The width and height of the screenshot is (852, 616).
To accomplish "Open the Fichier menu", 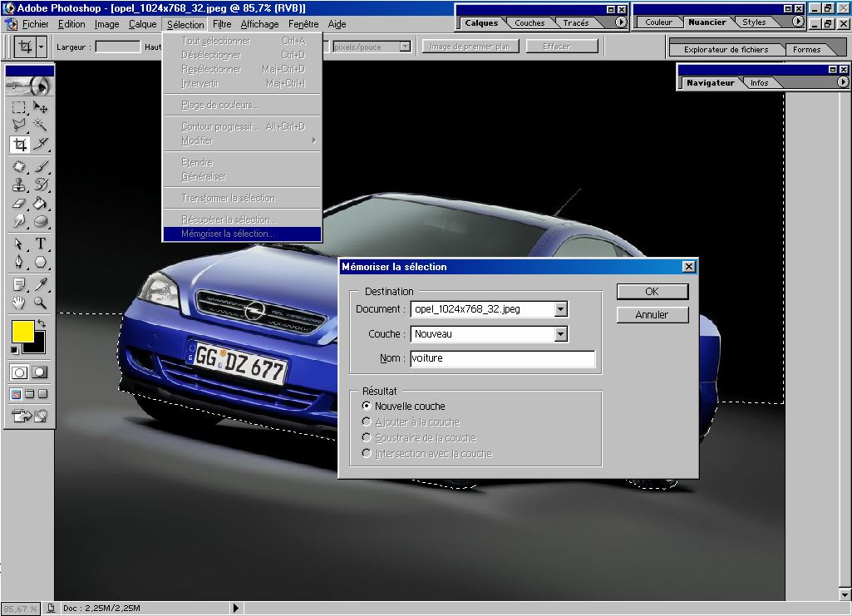I will pos(35,24).
